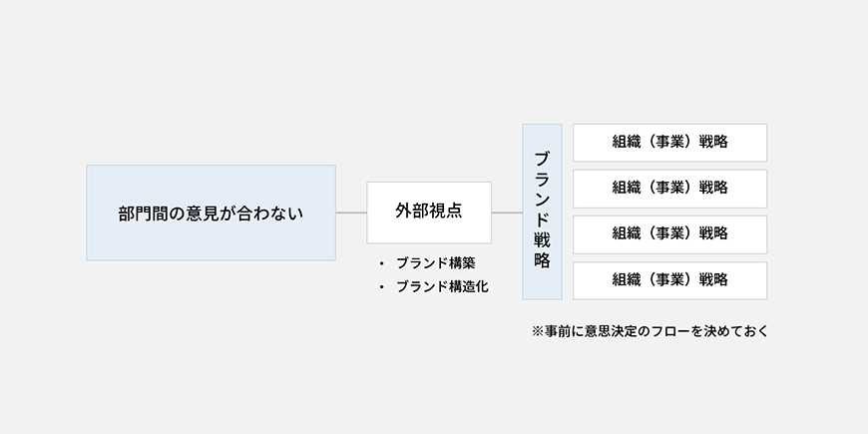868x434 pixels.
Task: Click connector line between 部門間 box and 外部視点
Action: pyautogui.click(x=351, y=213)
